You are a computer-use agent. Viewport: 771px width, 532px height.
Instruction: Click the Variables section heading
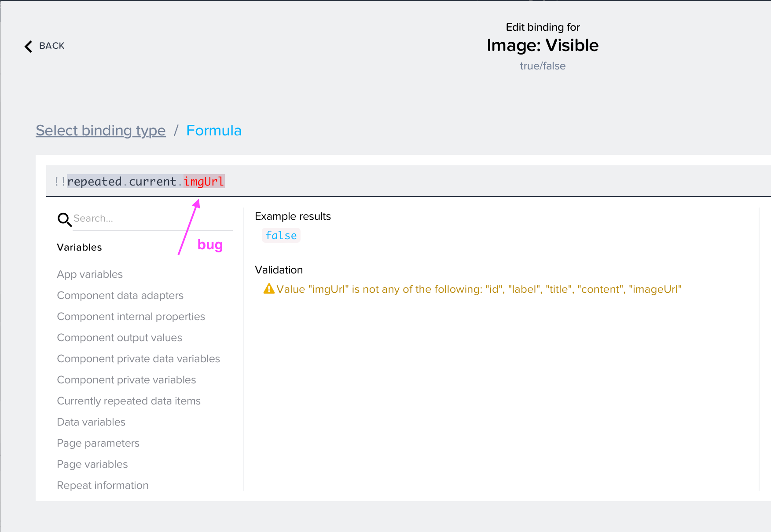[x=80, y=247]
